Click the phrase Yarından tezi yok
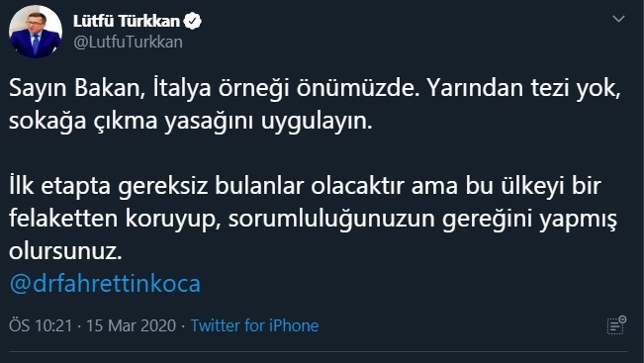 click(523, 88)
